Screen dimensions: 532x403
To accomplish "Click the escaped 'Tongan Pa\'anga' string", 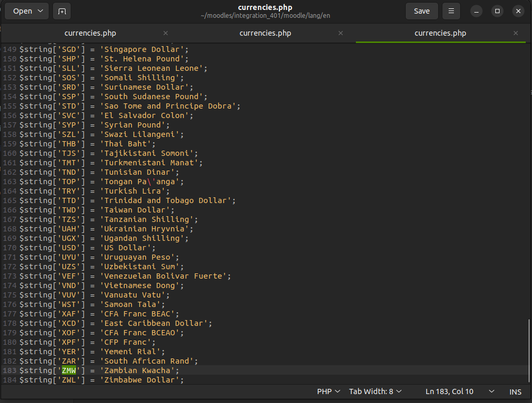I will [139, 182].
